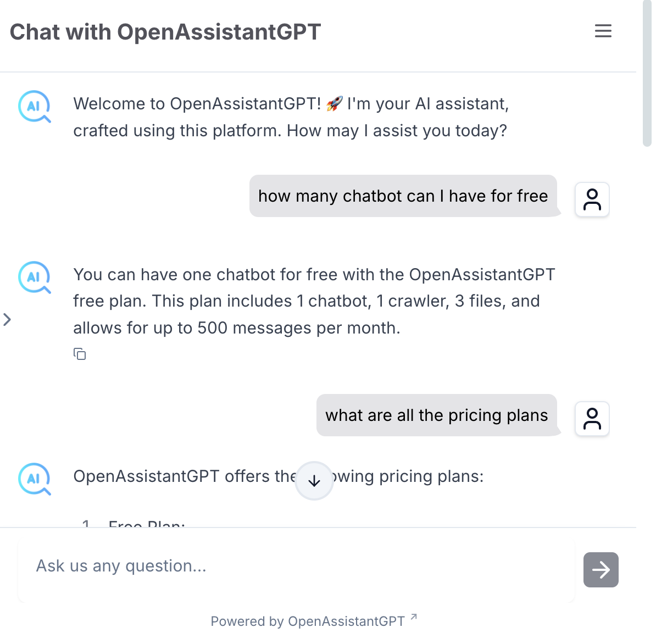The height and width of the screenshot is (644, 656).
Task: Click the rocket emoji in the welcome message
Action: (x=334, y=103)
